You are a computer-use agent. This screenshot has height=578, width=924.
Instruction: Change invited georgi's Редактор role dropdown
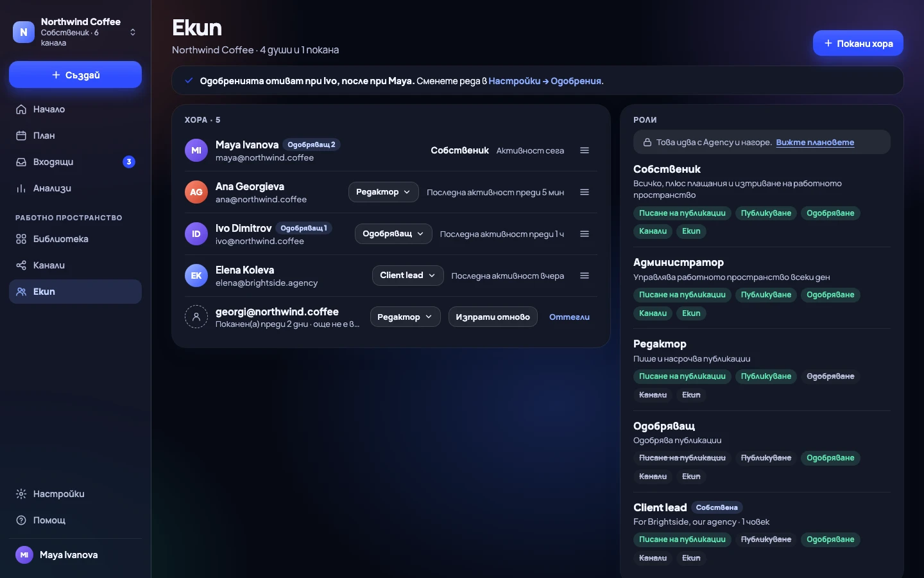[x=405, y=317]
